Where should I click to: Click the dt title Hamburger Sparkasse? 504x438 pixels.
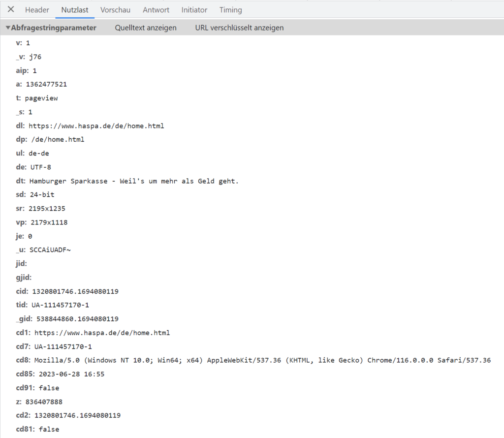coord(68,181)
